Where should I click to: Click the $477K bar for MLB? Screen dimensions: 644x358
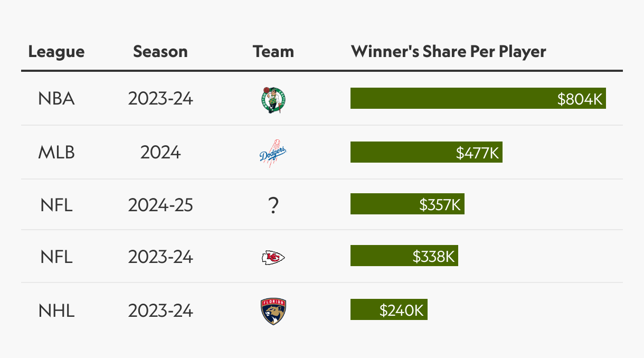426,153
